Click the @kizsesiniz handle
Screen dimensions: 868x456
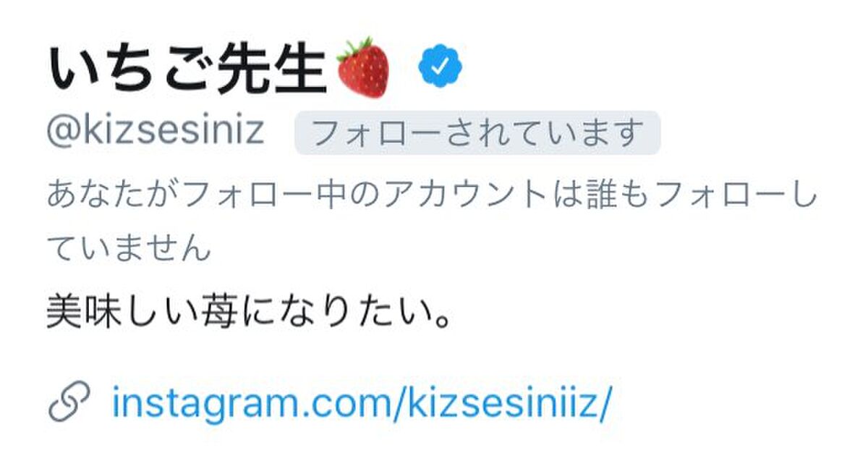[x=155, y=133]
